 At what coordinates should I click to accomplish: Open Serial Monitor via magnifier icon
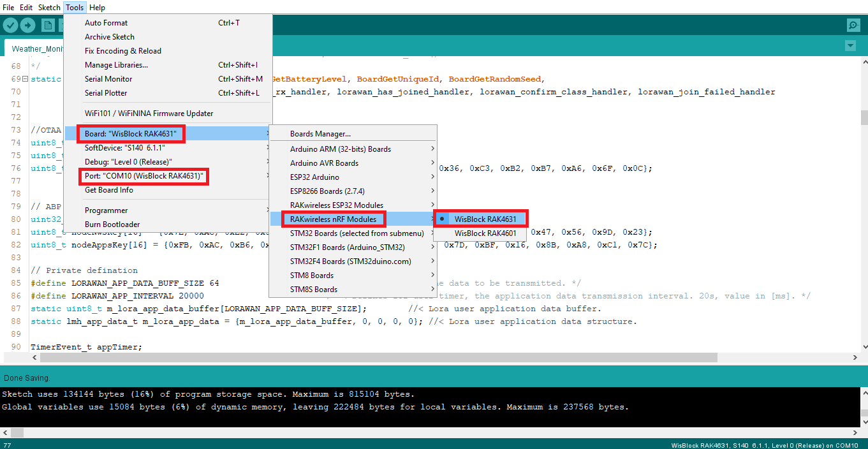click(853, 25)
